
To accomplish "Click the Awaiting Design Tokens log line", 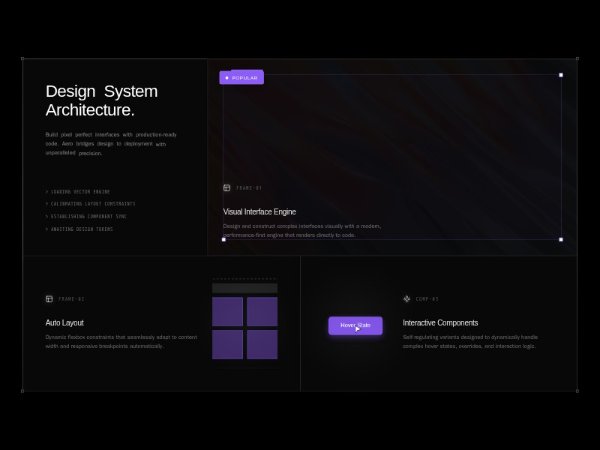I will (x=80, y=229).
